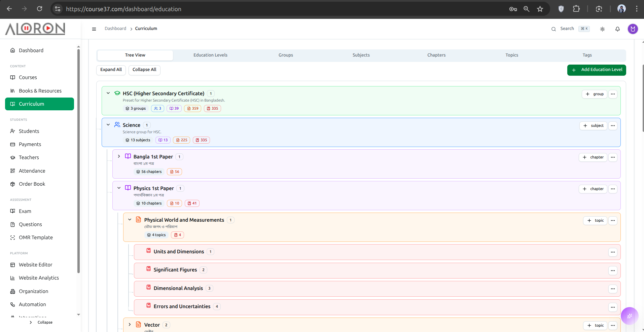This screenshot has width=644, height=332.
Task: Click the Add Education Level button
Action: coord(596,70)
